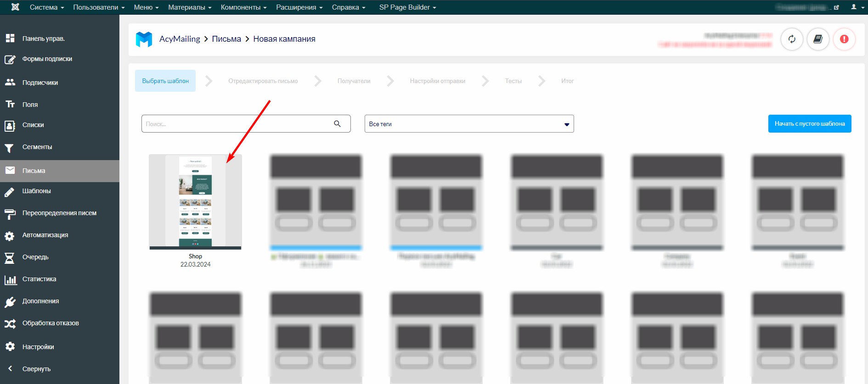Click the 22.03.2024 date under Shop
This screenshot has width=868, height=384.
tap(195, 264)
